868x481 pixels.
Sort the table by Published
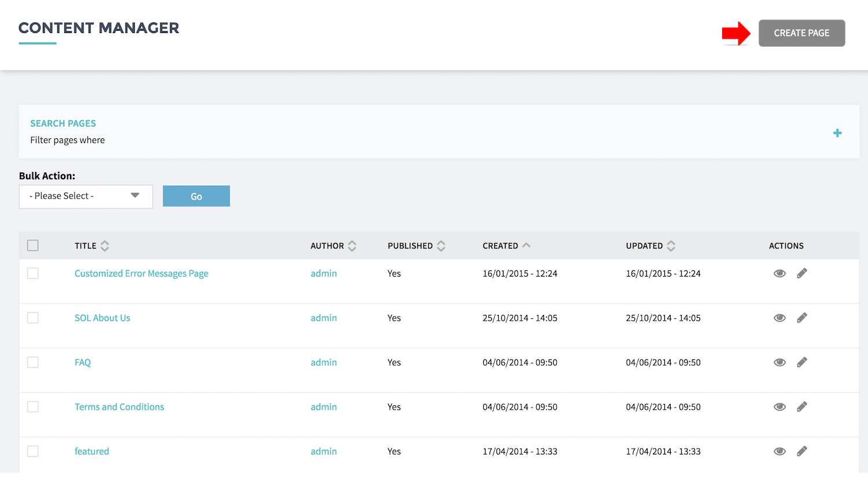click(x=416, y=246)
